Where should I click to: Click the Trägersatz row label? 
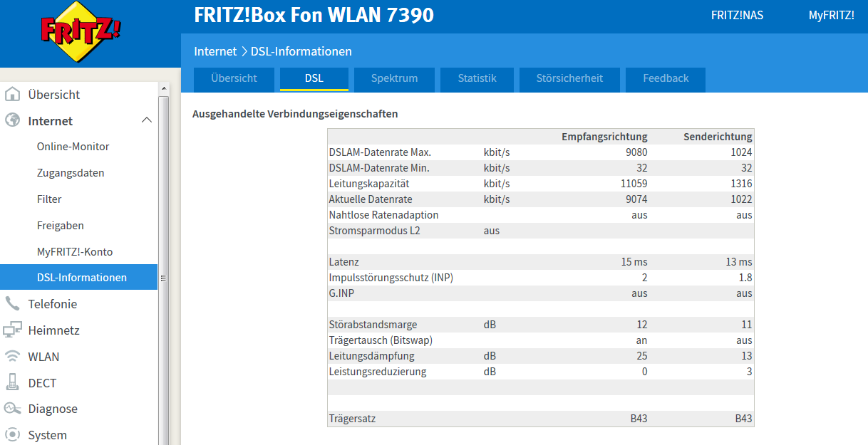pyautogui.click(x=352, y=419)
